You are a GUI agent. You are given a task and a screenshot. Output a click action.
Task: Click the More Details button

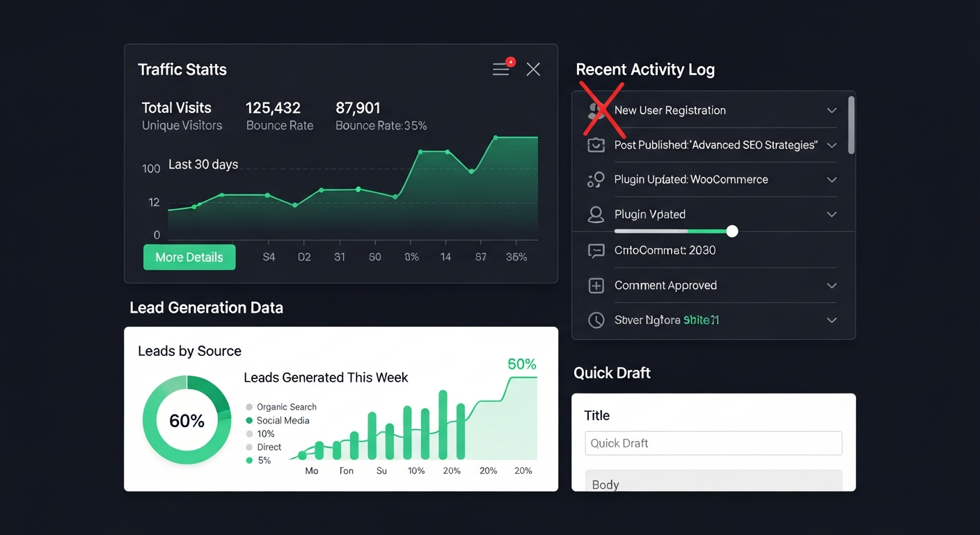coord(189,257)
